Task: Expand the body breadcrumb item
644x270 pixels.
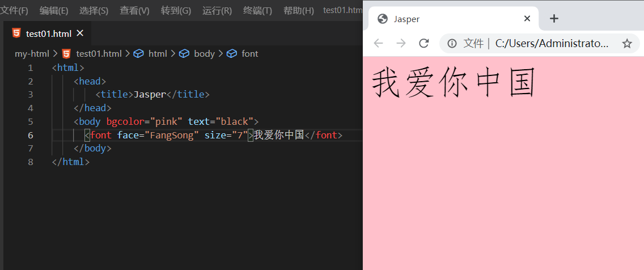Action: (x=204, y=54)
